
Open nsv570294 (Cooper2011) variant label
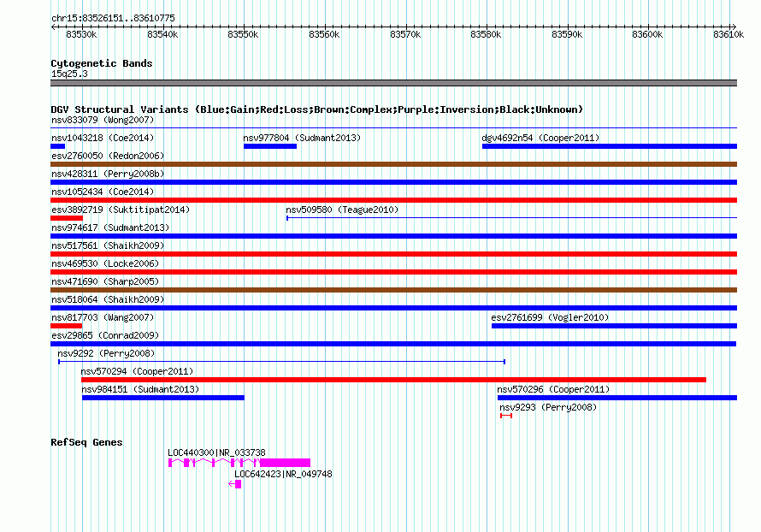137,371
